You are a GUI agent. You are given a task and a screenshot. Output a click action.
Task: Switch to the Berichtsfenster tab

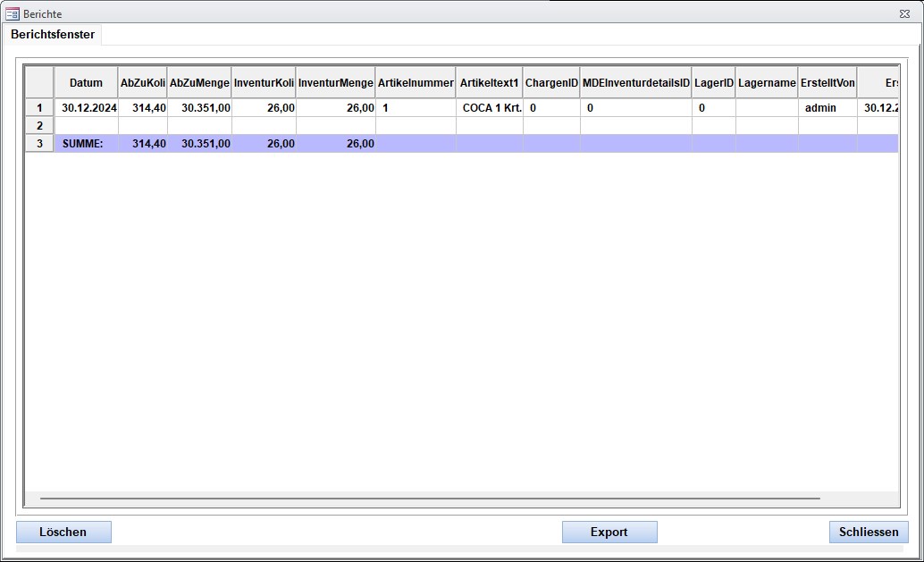point(53,34)
